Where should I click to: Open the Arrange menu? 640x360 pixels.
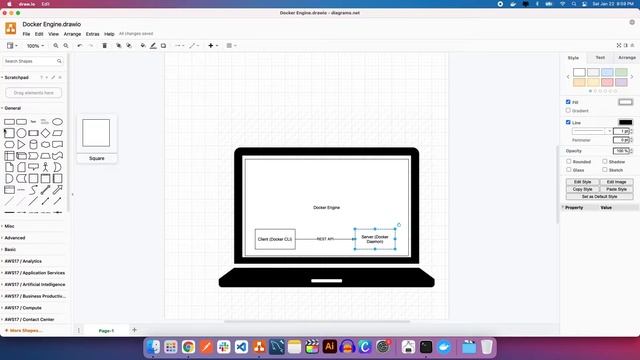click(72, 34)
